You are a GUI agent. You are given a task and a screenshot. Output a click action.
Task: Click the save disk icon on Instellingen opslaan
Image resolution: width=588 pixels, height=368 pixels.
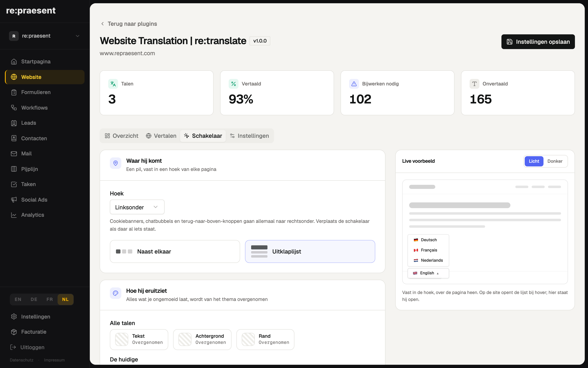coord(510,42)
